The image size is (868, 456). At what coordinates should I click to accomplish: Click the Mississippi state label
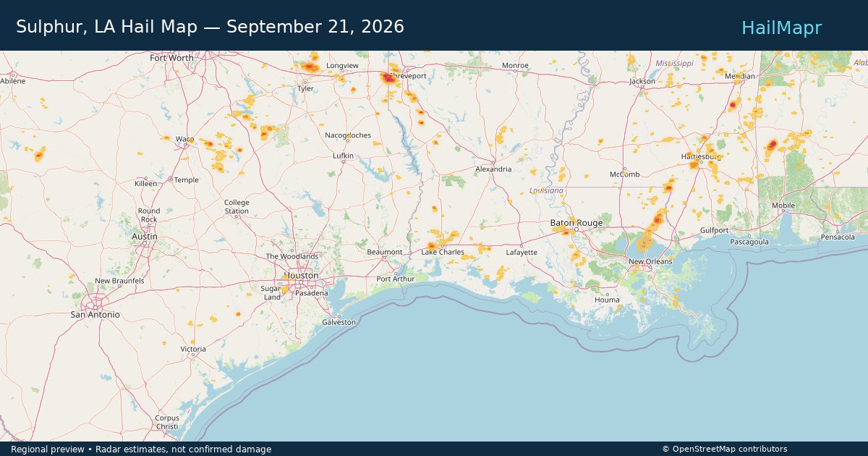[x=674, y=64]
